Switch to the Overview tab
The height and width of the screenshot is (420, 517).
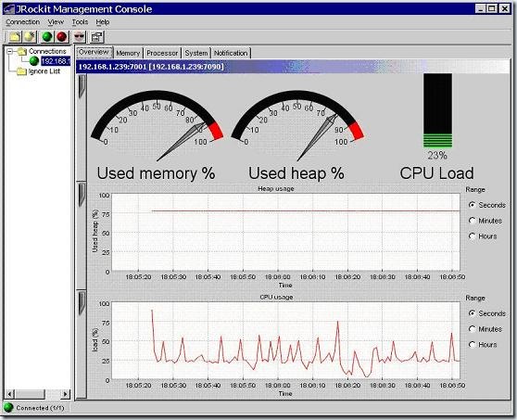[x=95, y=52]
